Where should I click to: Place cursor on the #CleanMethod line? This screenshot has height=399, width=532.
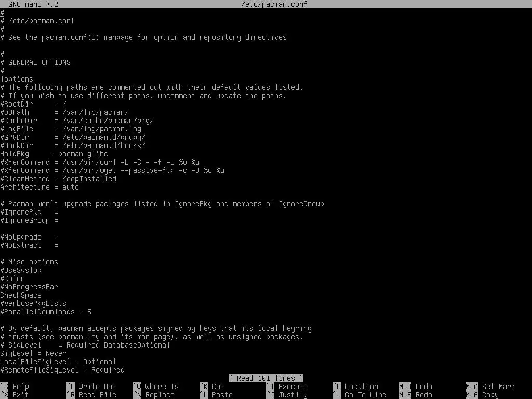pyautogui.click(x=58, y=179)
